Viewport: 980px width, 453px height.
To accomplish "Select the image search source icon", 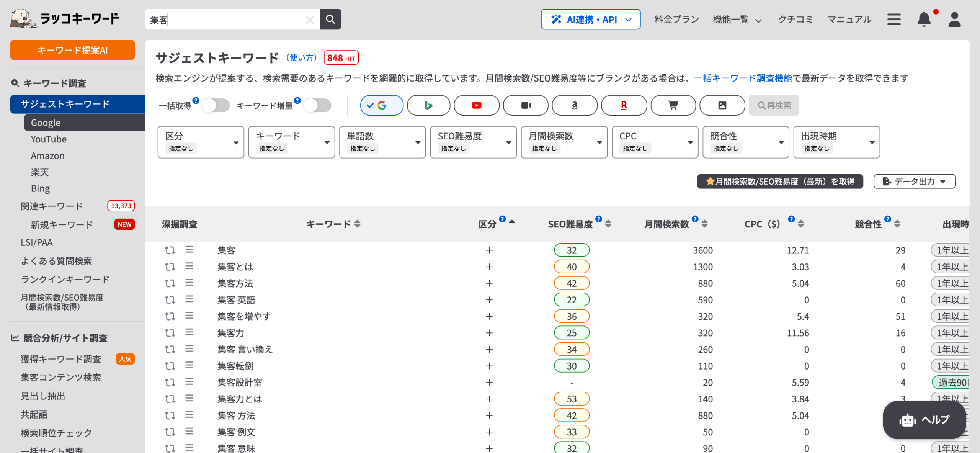I will pos(722,105).
